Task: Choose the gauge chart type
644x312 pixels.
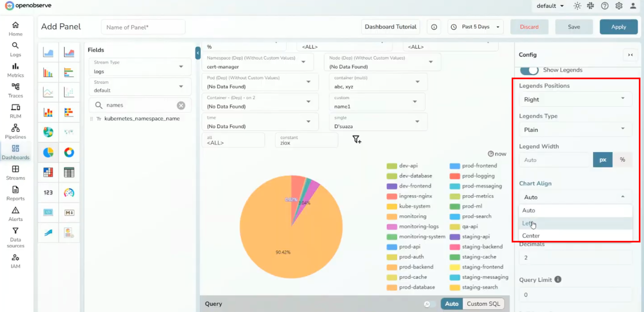Action: coord(69,193)
